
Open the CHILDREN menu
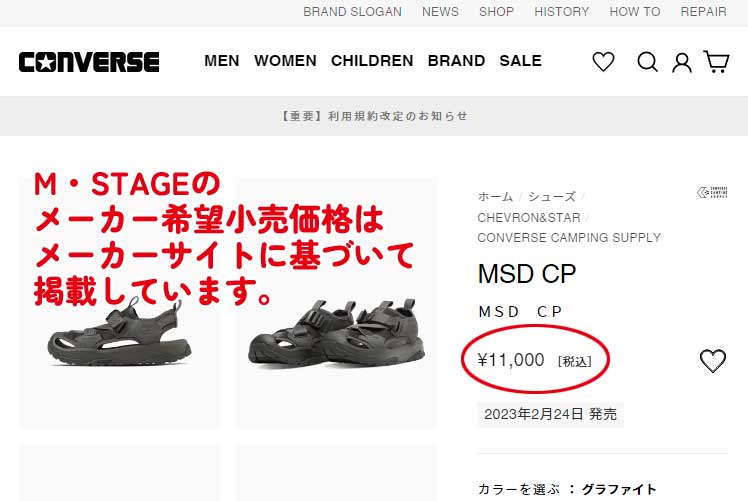pyautogui.click(x=372, y=61)
